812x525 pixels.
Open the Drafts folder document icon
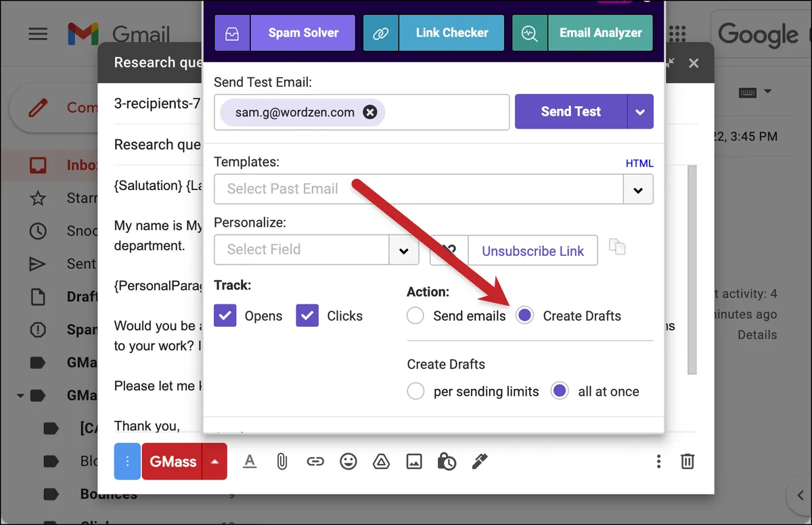38,296
